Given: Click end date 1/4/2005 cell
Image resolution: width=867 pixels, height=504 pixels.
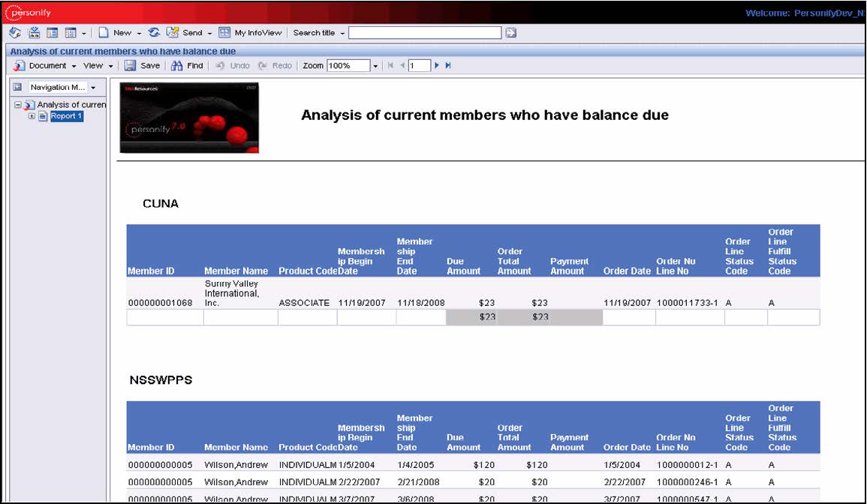Looking at the screenshot, I should [x=416, y=465].
